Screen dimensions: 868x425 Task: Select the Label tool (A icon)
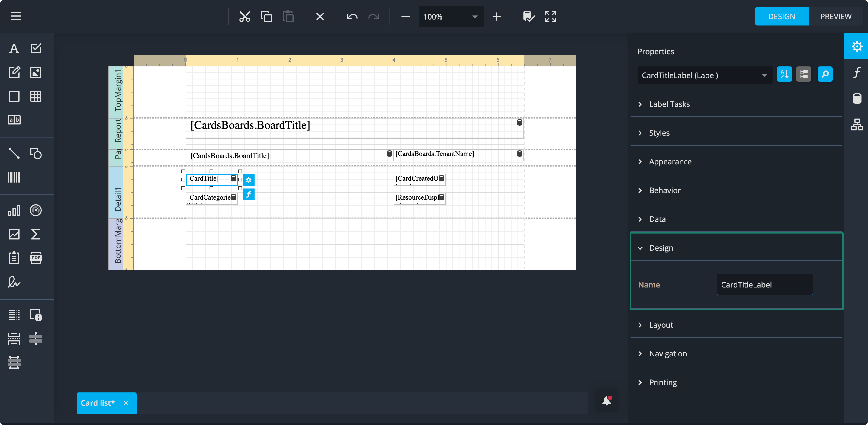(14, 49)
